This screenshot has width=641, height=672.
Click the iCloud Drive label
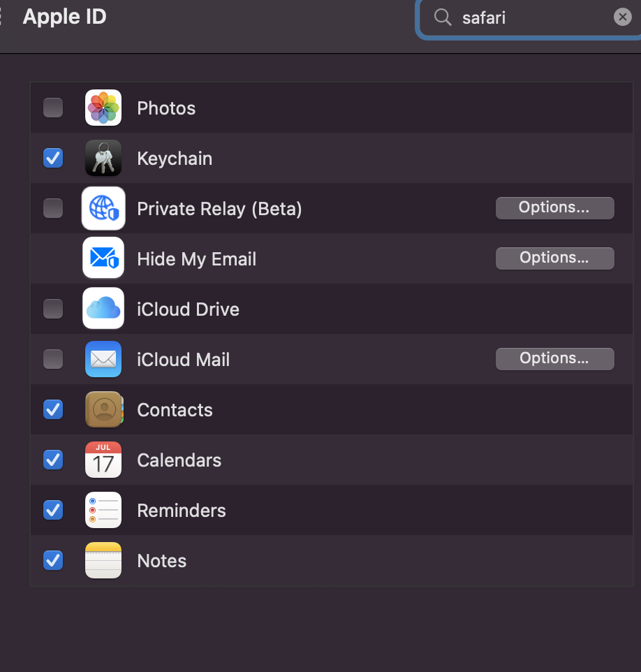(188, 309)
